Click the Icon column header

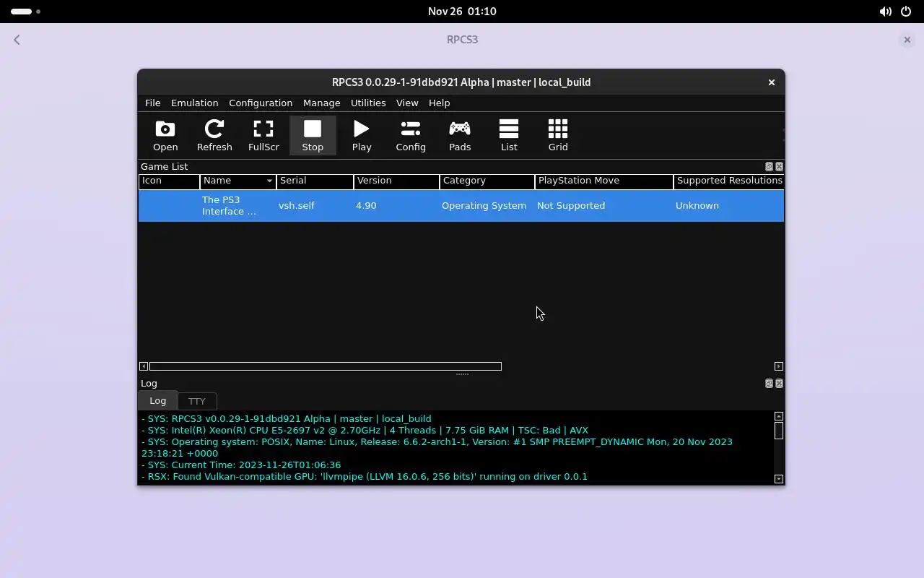[x=169, y=181]
